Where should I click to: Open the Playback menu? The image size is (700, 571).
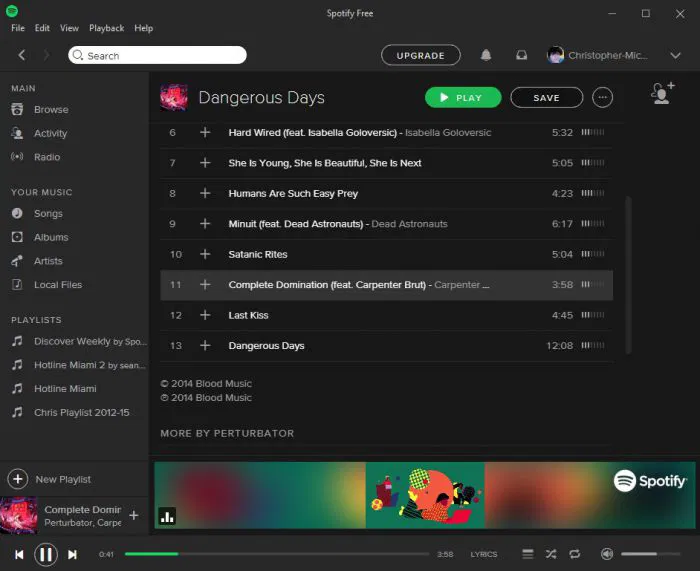pyautogui.click(x=107, y=28)
